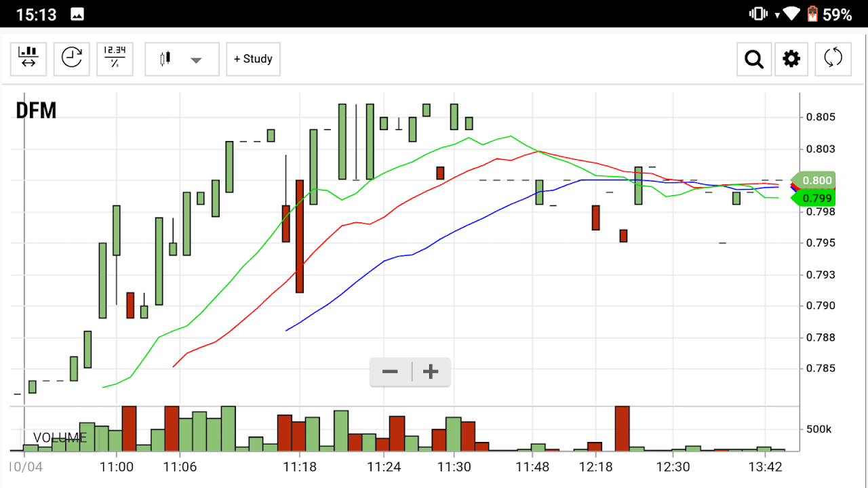The width and height of the screenshot is (868, 488).
Task: Zoom in with the plus button
Action: click(431, 371)
